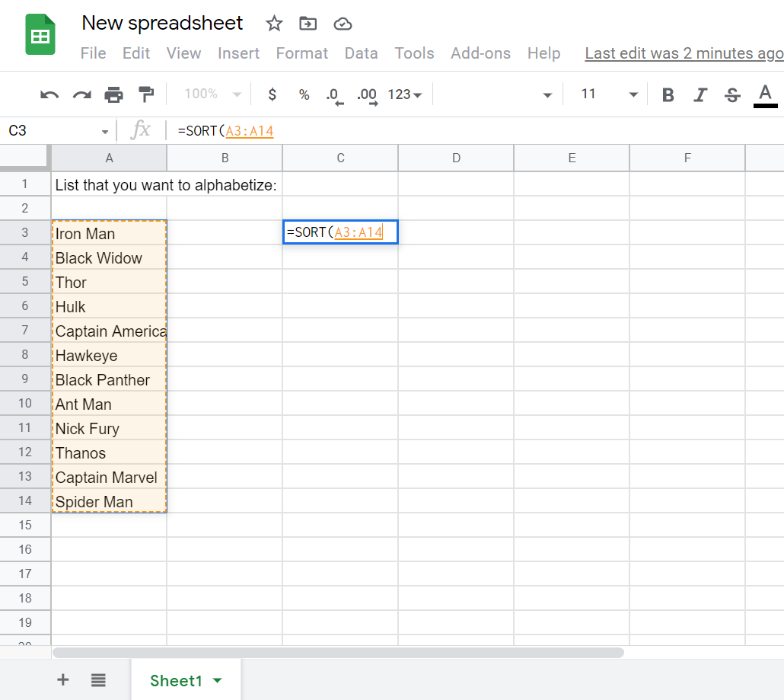Open the File menu
This screenshot has width=784, height=700.
point(94,53)
